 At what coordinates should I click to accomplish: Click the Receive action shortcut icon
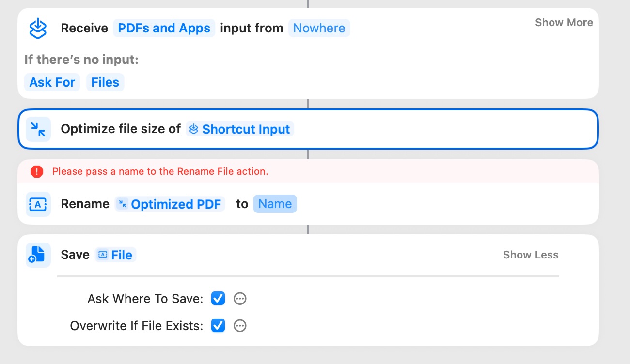[38, 28]
